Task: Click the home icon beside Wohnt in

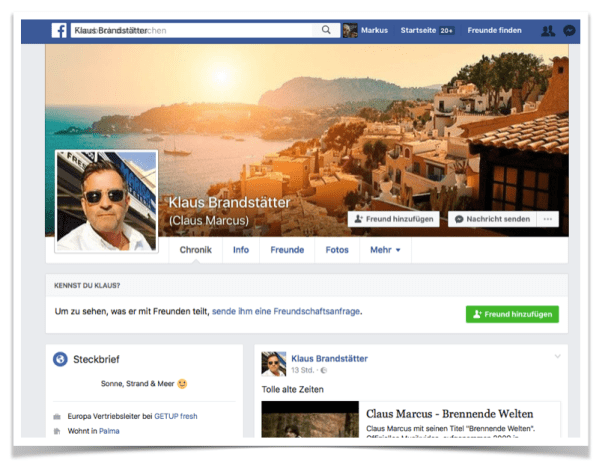Action: pyautogui.click(x=57, y=431)
